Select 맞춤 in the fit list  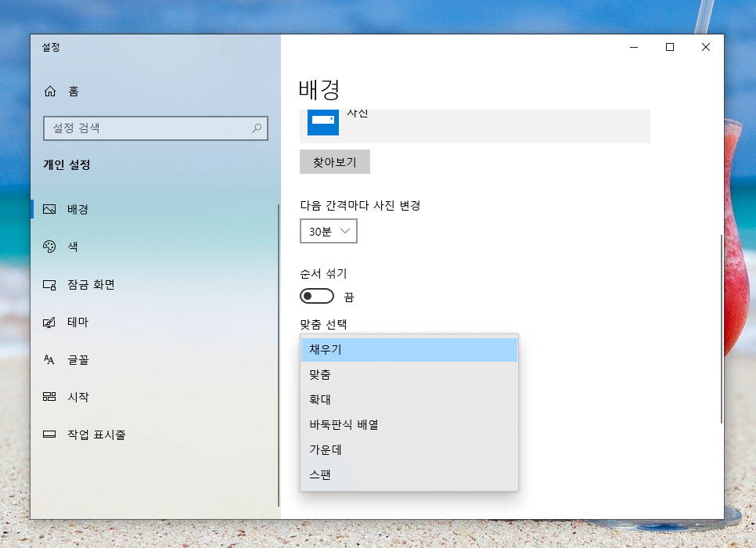pyautogui.click(x=409, y=375)
